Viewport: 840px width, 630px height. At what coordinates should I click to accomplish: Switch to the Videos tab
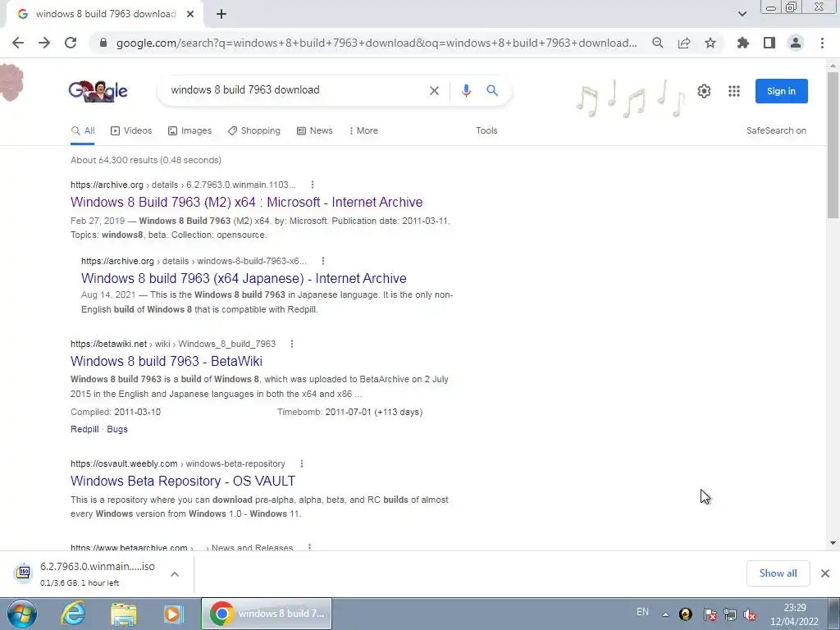click(x=131, y=130)
